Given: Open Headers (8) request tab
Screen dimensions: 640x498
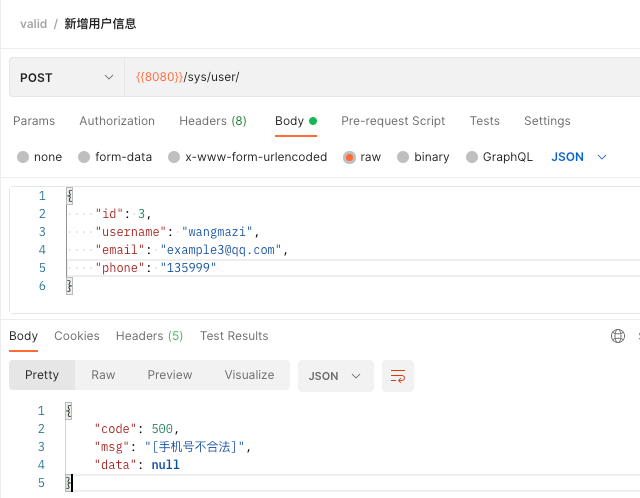Looking at the screenshot, I should [213, 121].
